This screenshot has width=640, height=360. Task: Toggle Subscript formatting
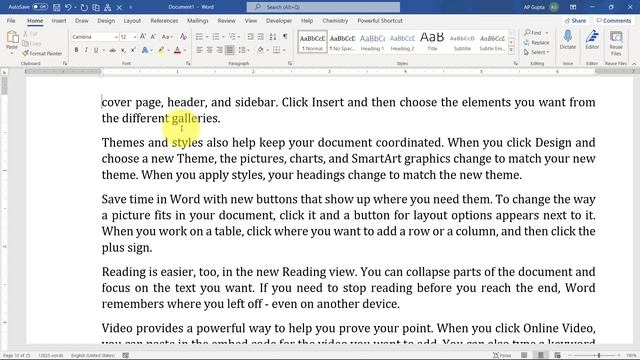(x=123, y=50)
